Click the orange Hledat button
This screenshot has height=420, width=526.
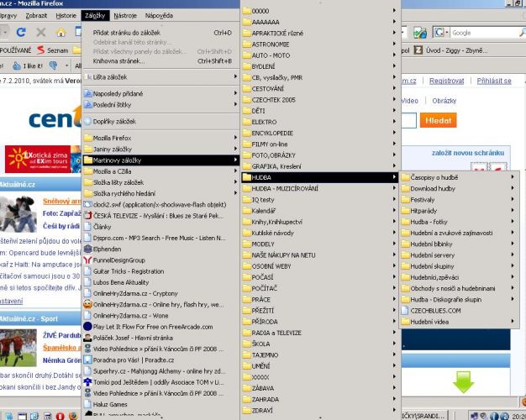point(438,120)
